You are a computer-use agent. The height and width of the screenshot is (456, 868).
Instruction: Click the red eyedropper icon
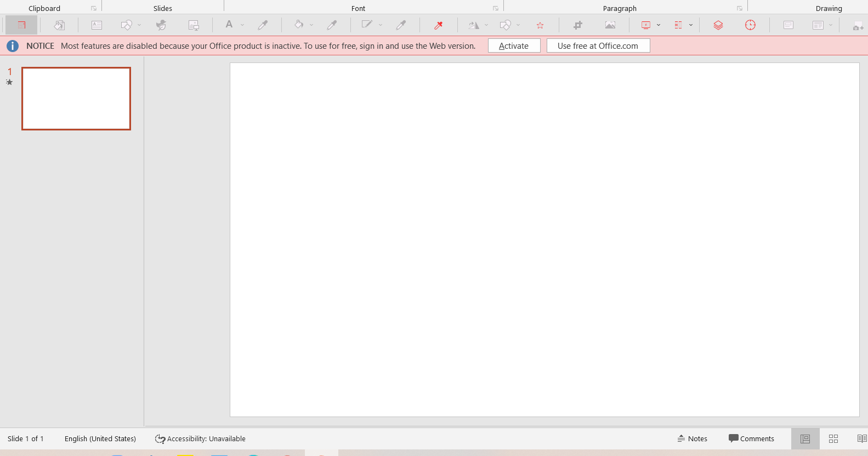pyautogui.click(x=439, y=25)
